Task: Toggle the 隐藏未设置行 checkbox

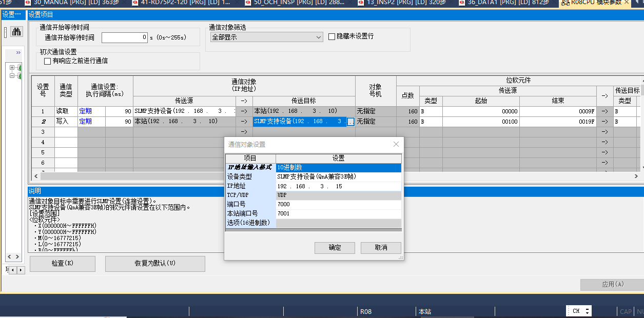Action: pos(331,37)
